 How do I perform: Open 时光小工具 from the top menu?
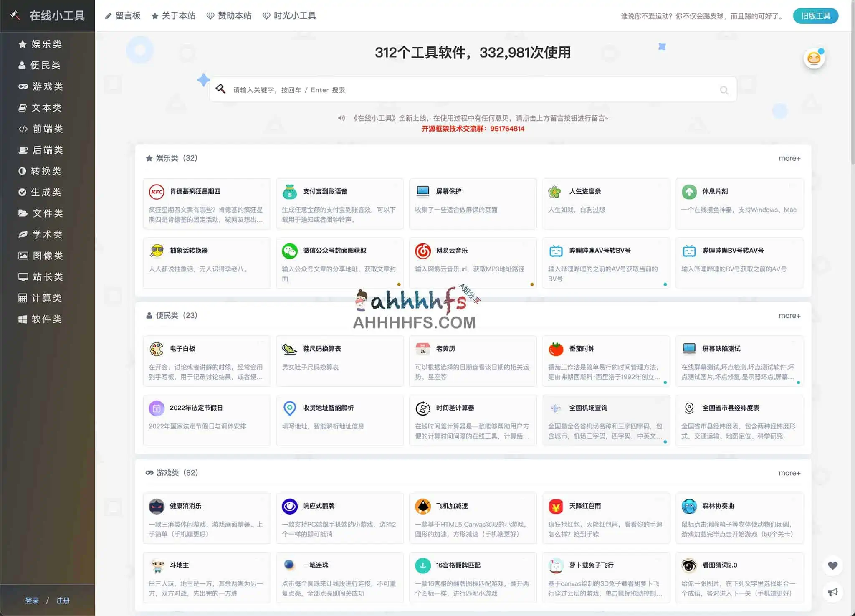tap(294, 15)
